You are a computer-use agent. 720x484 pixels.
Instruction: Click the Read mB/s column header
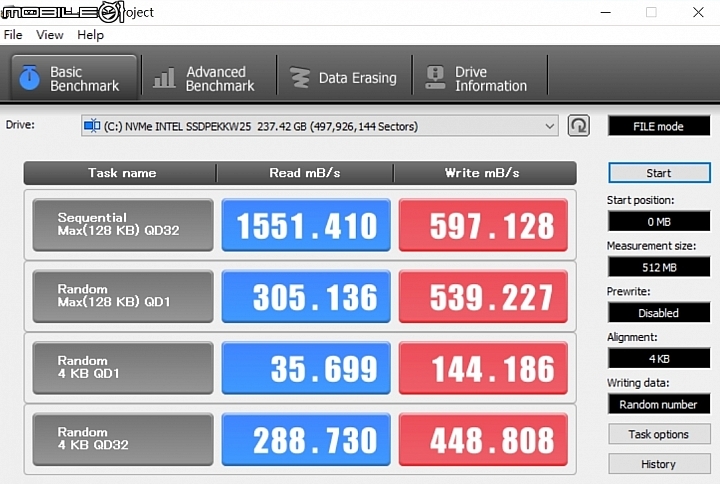(x=305, y=173)
